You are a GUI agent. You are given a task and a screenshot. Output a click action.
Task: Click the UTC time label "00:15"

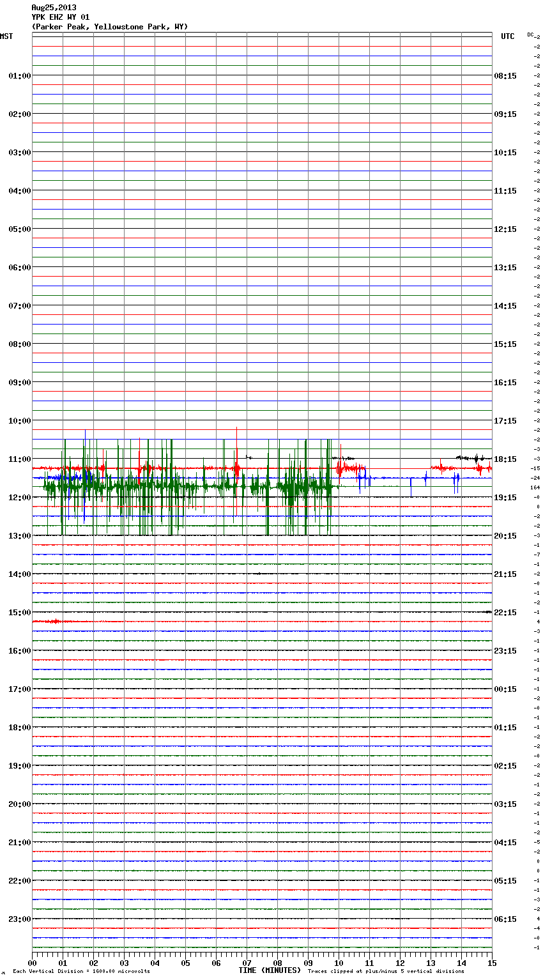(x=505, y=689)
